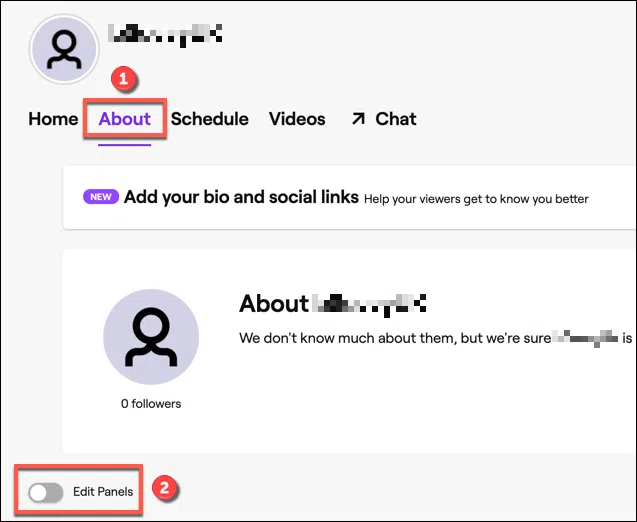Click the small profile avatar at top
The width and height of the screenshot is (637, 522).
click(64, 50)
